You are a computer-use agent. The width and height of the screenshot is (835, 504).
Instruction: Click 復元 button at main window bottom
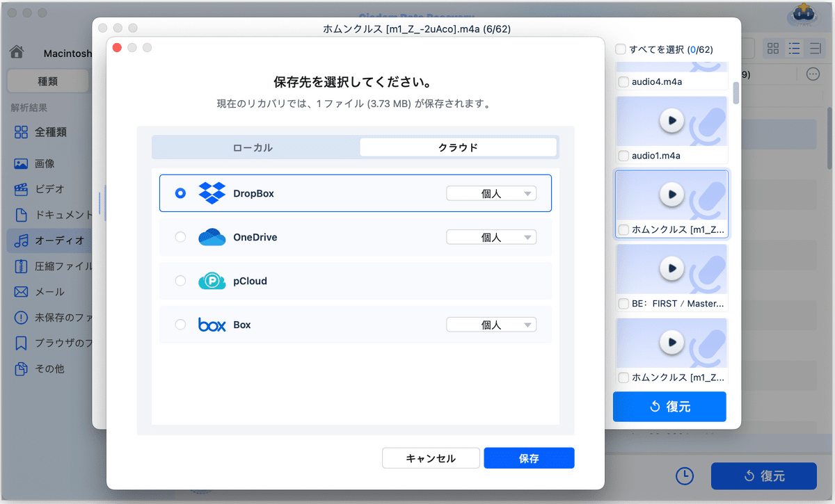(x=763, y=476)
